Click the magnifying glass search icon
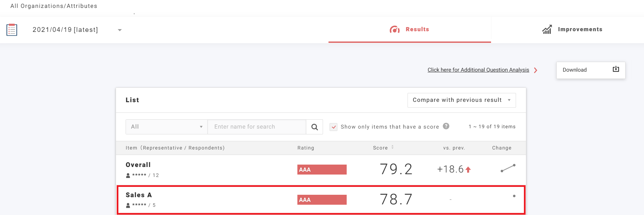Screen dimensions: 644x215 click(x=314, y=127)
